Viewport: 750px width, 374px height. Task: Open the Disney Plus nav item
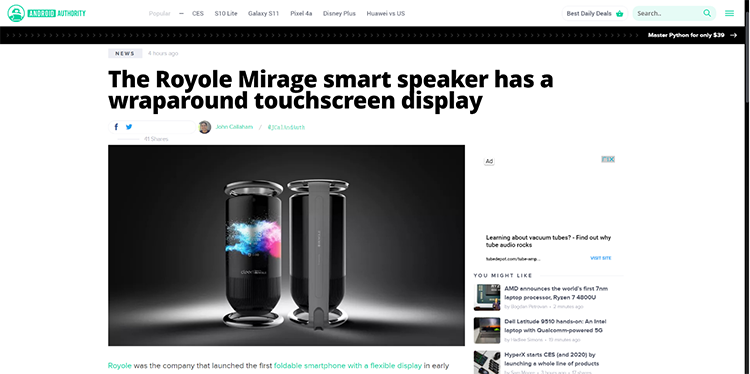pos(339,13)
